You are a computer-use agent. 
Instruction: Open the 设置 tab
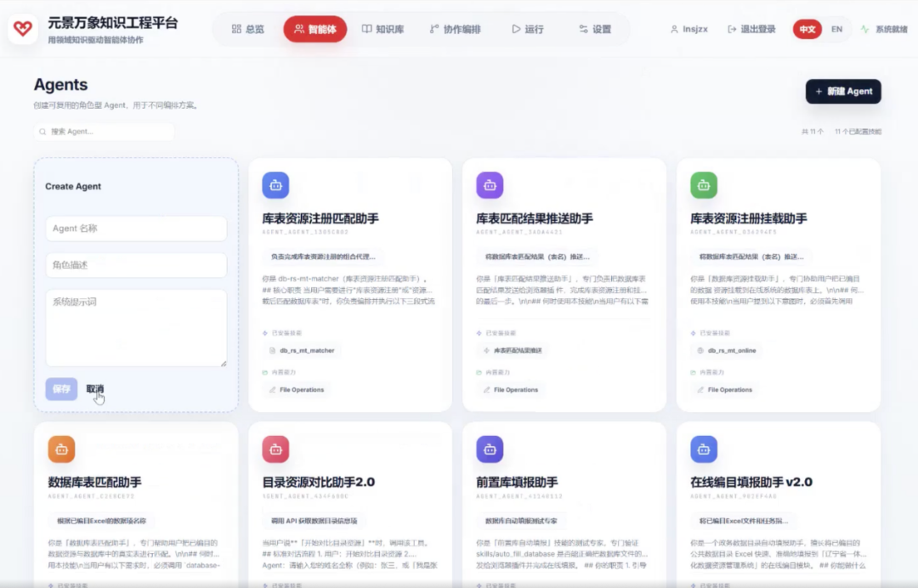[595, 29]
